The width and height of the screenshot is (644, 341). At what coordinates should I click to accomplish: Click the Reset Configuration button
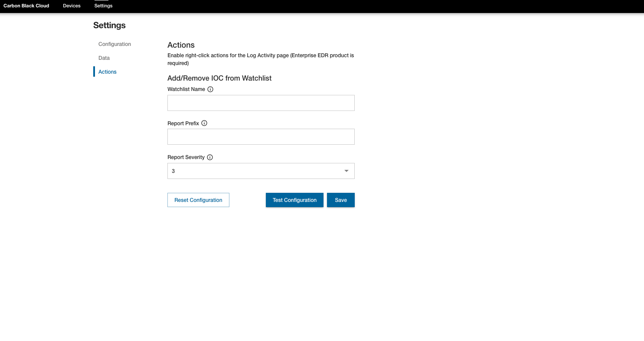coord(198,200)
